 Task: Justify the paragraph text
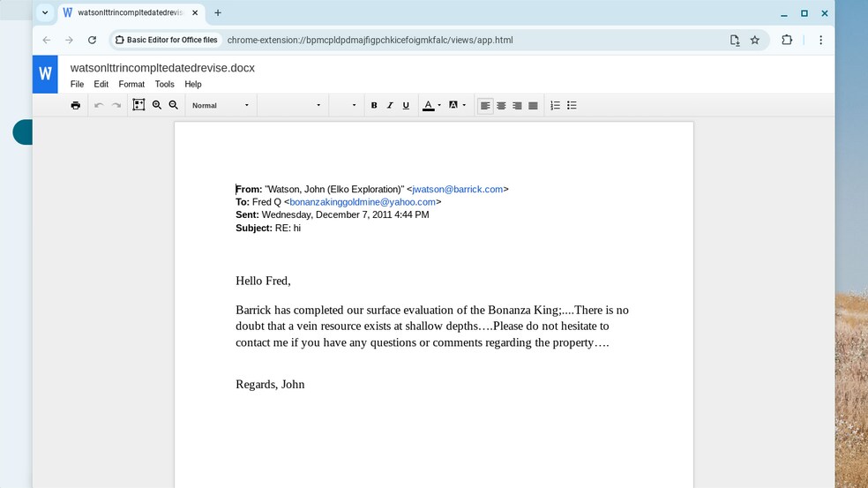pyautogui.click(x=533, y=105)
